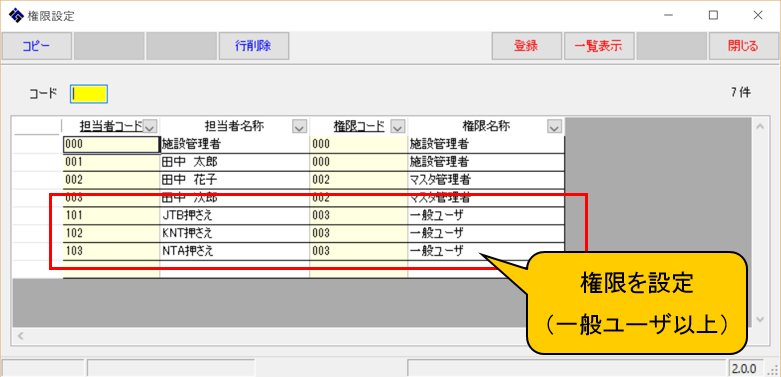Click 権限コード 003 in NTA押さえ row

359,251
